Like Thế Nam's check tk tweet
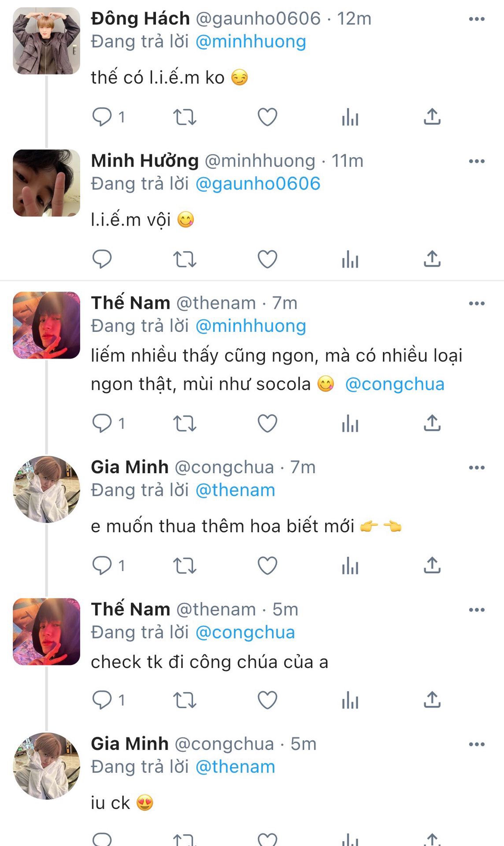This screenshot has width=504, height=846. click(x=267, y=700)
